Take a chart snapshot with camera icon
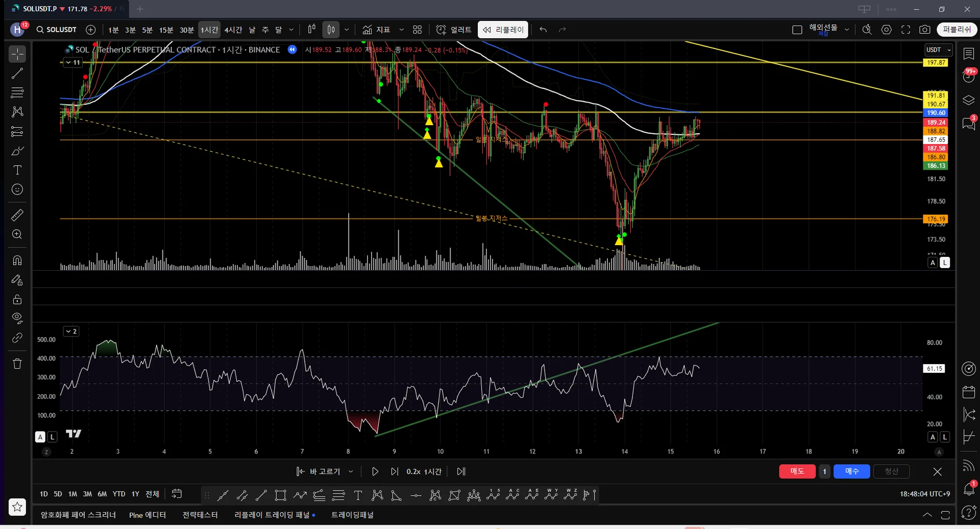This screenshot has height=529, width=980. point(924,30)
